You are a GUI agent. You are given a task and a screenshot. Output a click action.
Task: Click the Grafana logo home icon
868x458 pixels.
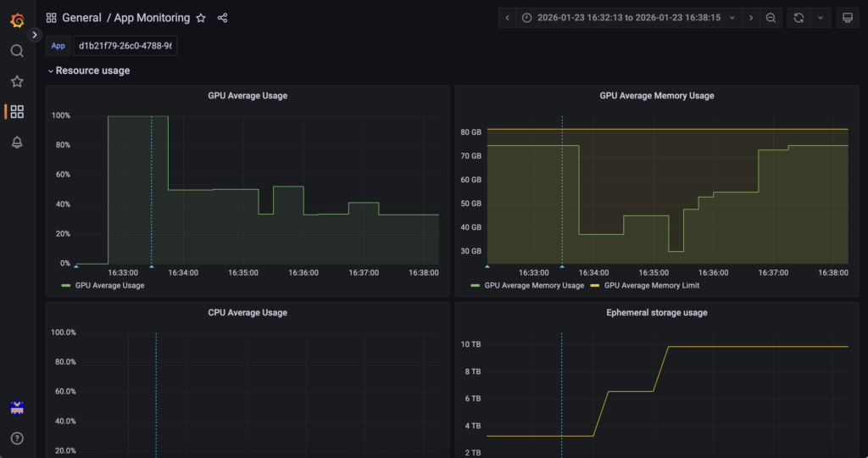click(x=17, y=19)
